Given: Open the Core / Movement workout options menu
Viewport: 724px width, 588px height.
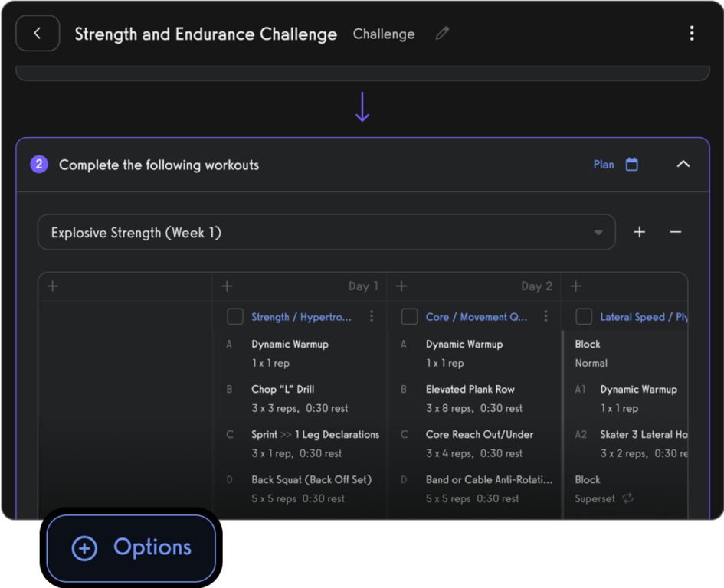Looking at the screenshot, I should coord(547,315).
